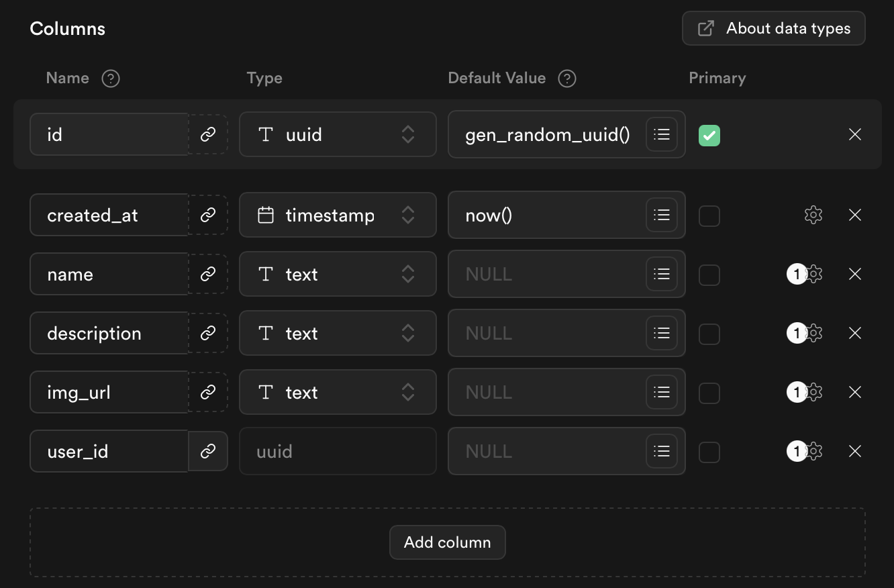Open the Name column help tooltip
The width and height of the screenshot is (894, 588).
(110, 79)
